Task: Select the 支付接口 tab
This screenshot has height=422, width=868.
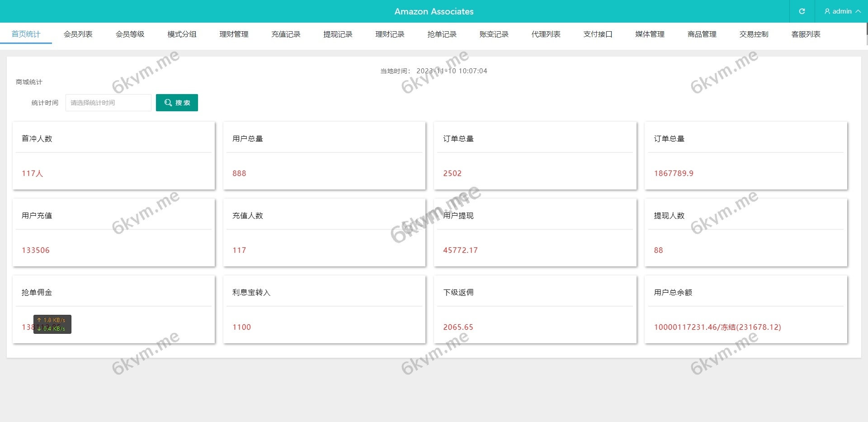Action: (x=598, y=34)
